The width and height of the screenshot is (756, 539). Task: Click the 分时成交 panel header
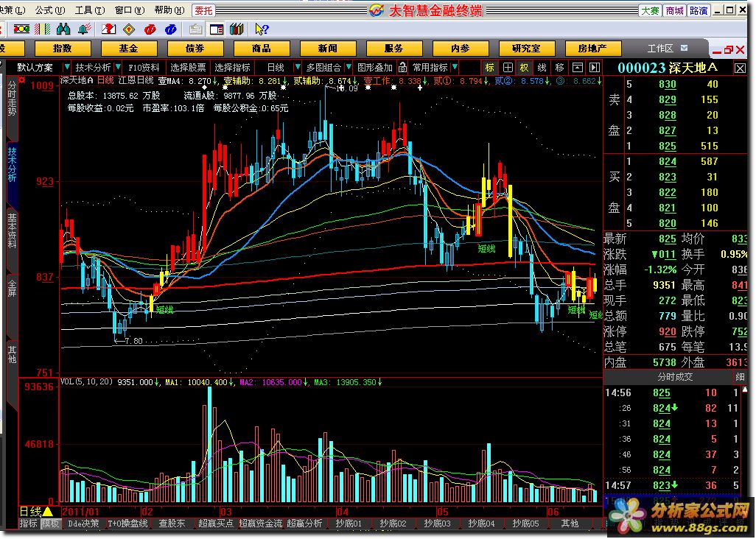coord(675,377)
